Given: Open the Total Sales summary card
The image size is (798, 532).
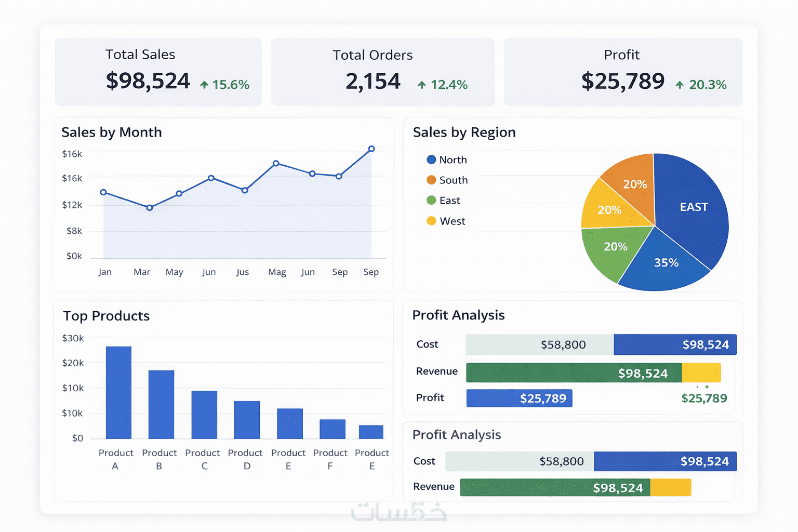Looking at the screenshot, I should pos(158,72).
